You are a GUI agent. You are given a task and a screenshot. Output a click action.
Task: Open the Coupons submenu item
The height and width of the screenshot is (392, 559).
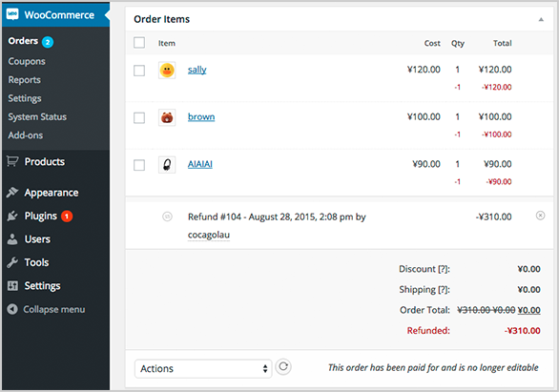point(27,61)
